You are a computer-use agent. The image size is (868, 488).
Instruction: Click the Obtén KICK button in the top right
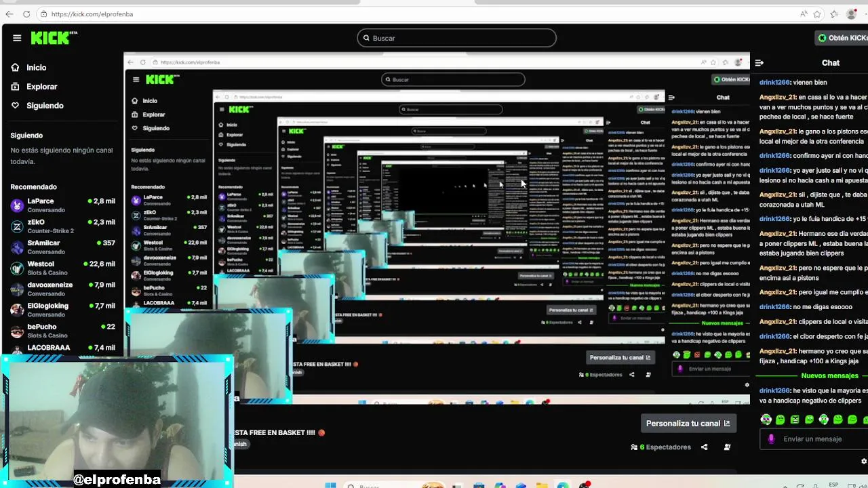coord(842,38)
